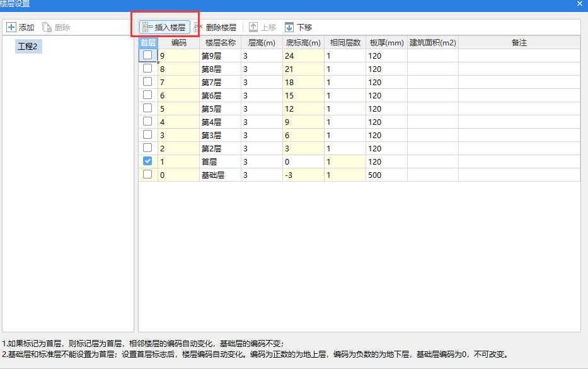Click the Insert Floor (插入楼层) icon
Screen dimensions: 588x369
[x=147, y=27]
